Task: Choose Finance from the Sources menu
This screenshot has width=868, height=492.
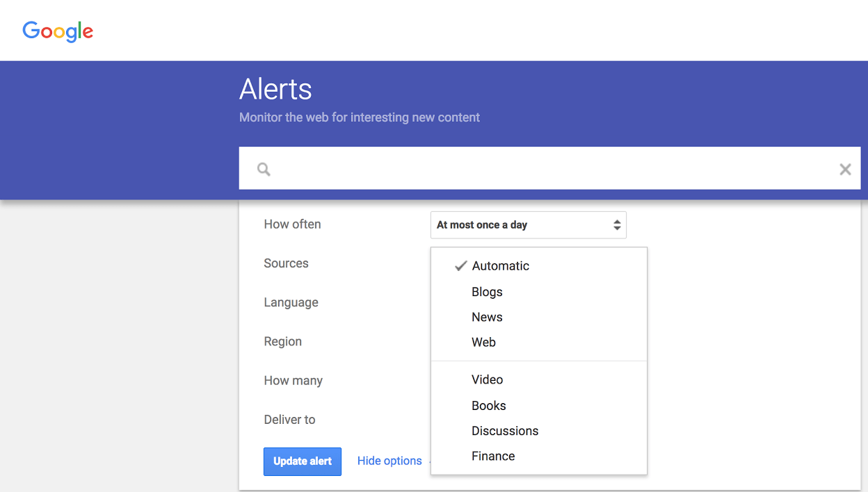Action: click(493, 456)
